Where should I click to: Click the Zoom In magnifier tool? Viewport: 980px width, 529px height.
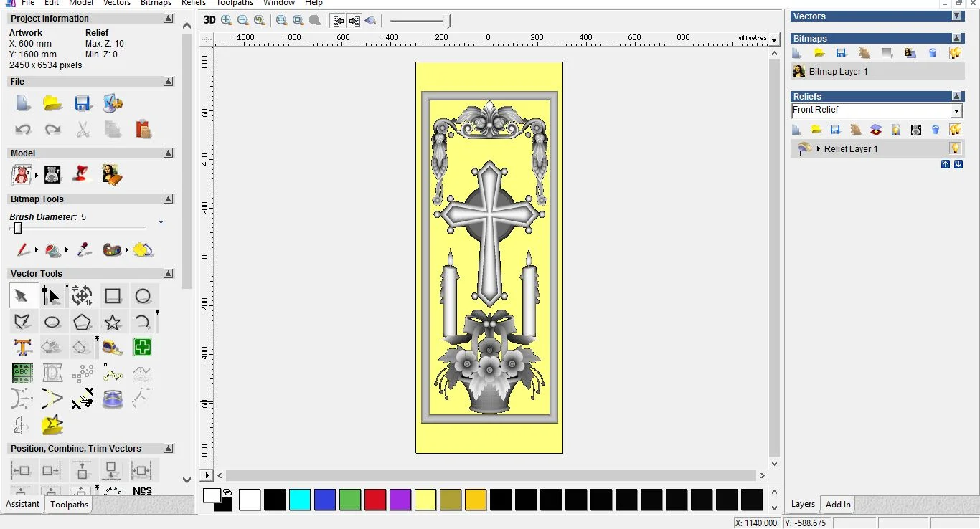tap(227, 20)
